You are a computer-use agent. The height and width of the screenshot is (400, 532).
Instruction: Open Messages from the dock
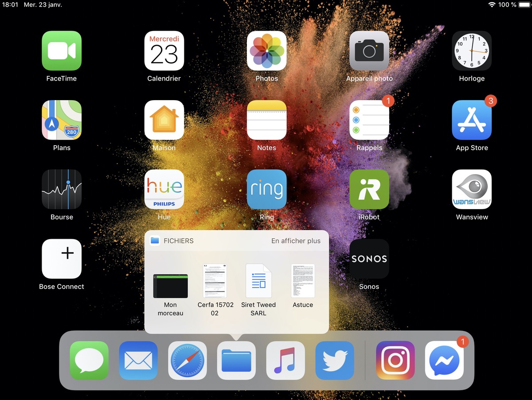(x=89, y=361)
